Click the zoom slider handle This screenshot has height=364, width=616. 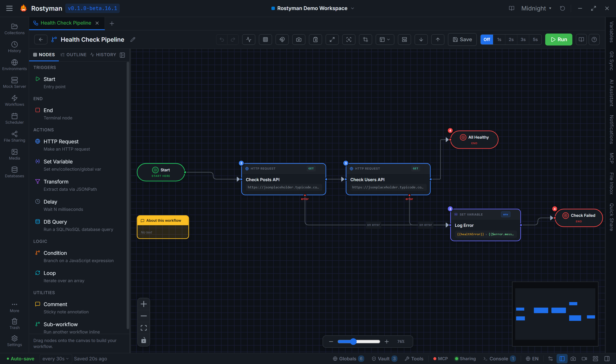coord(353,341)
